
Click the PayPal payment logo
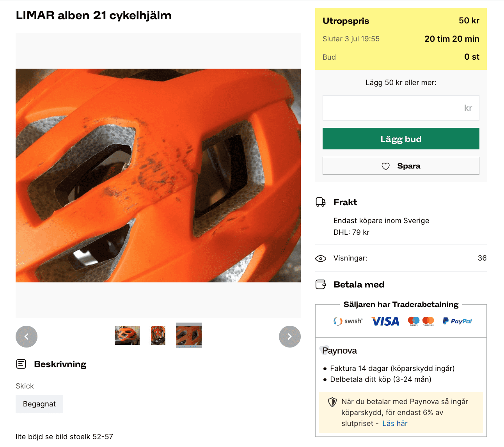click(457, 321)
